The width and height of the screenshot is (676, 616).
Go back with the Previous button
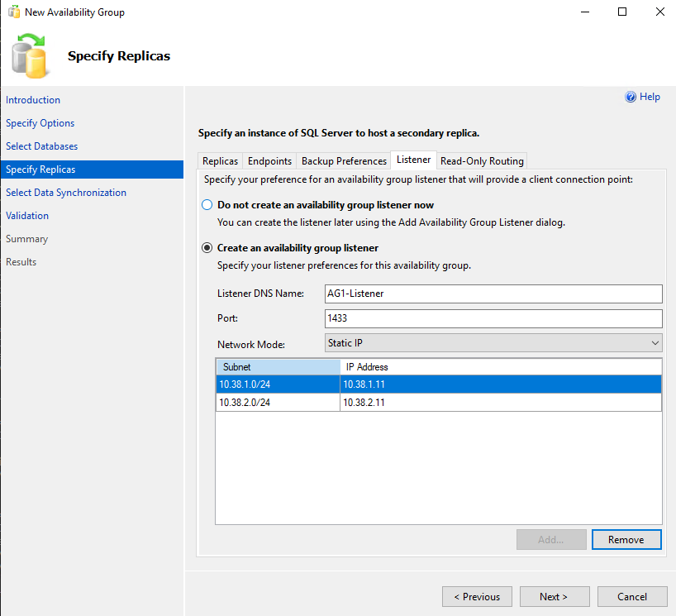477,597
